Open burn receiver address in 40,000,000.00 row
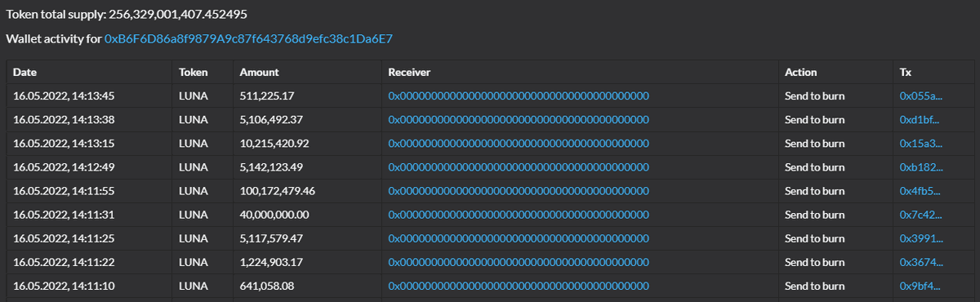The width and height of the screenshot is (980, 302). click(519, 215)
